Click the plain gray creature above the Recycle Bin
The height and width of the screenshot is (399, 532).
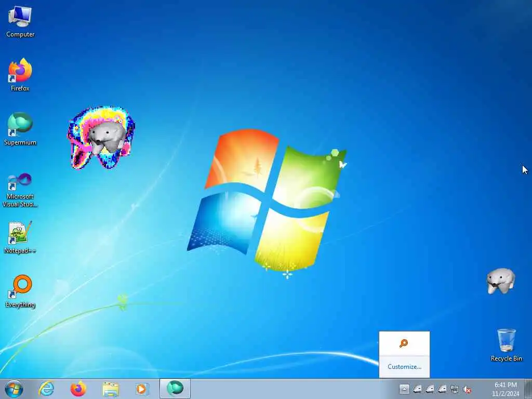click(501, 281)
